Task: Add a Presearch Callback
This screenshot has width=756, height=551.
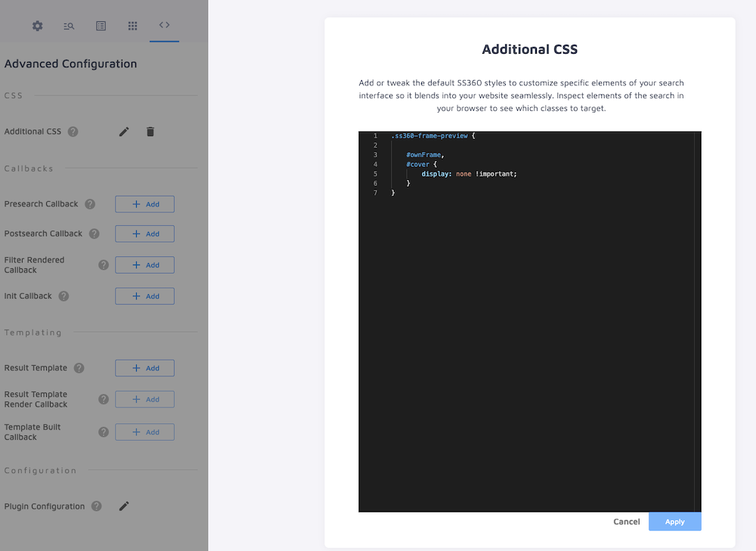Action: pos(144,203)
